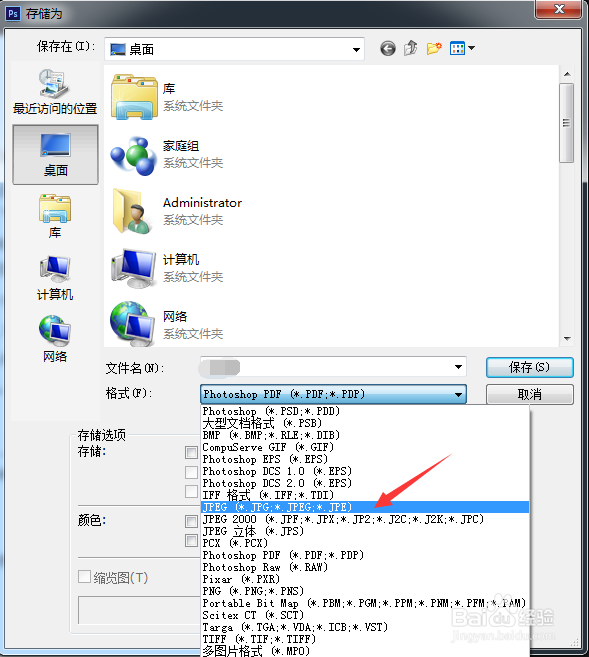
Task: Expand the 保存在 location dropdown
Action: coord(356,49)
